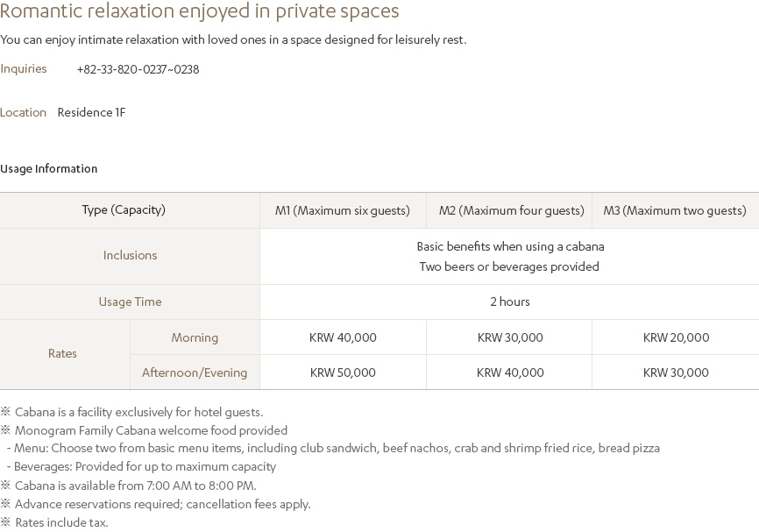Screen dimensions: 759x532
Task: Click the M1 morning rate KRW 40,000
Action: pyautogui.click(x=343, y=337)
